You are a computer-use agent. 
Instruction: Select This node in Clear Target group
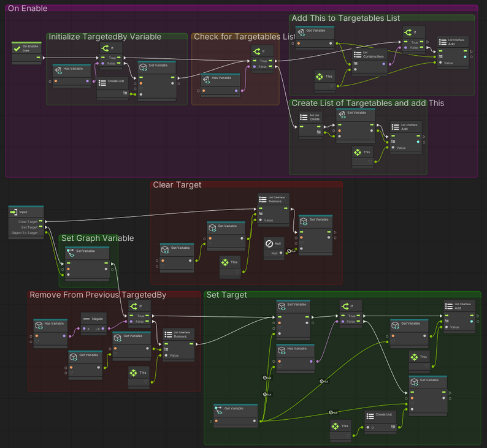tap(230, 267)
